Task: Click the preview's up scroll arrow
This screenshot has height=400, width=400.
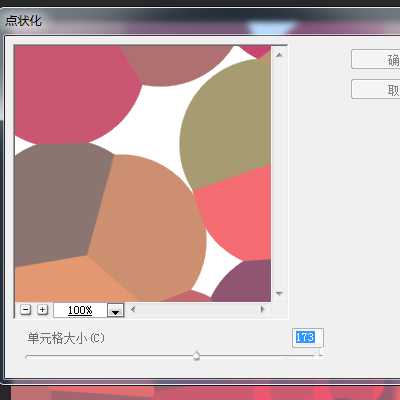Action: (279, 55)
